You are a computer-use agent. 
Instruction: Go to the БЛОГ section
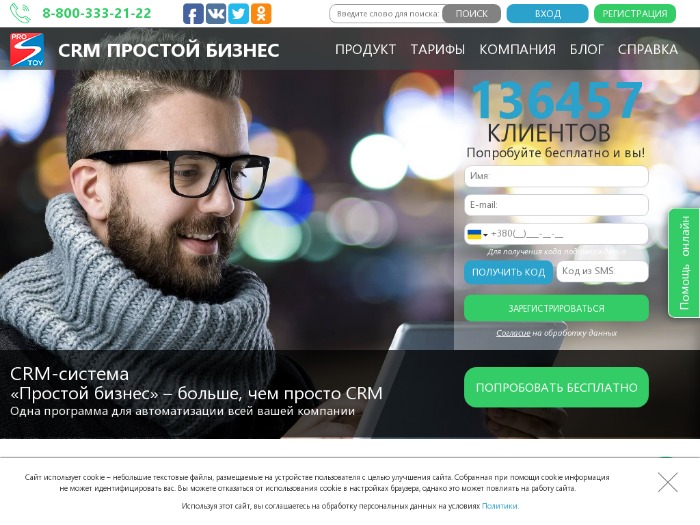tap(587, 49)
